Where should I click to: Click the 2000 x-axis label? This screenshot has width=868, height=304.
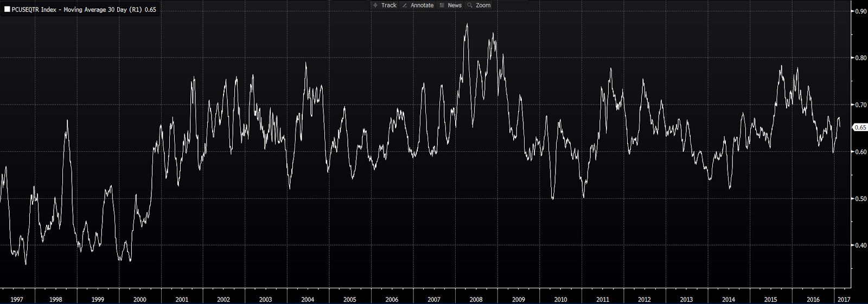tap(139, 299)
